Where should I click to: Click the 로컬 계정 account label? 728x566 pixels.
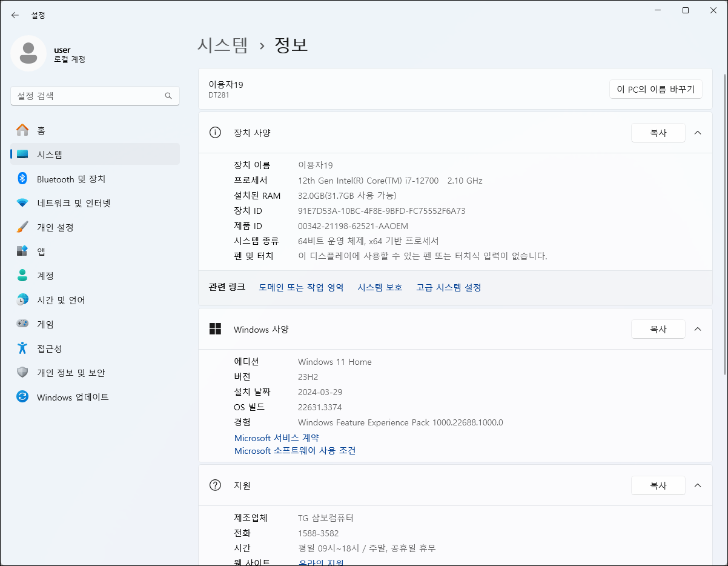[70, 60]
